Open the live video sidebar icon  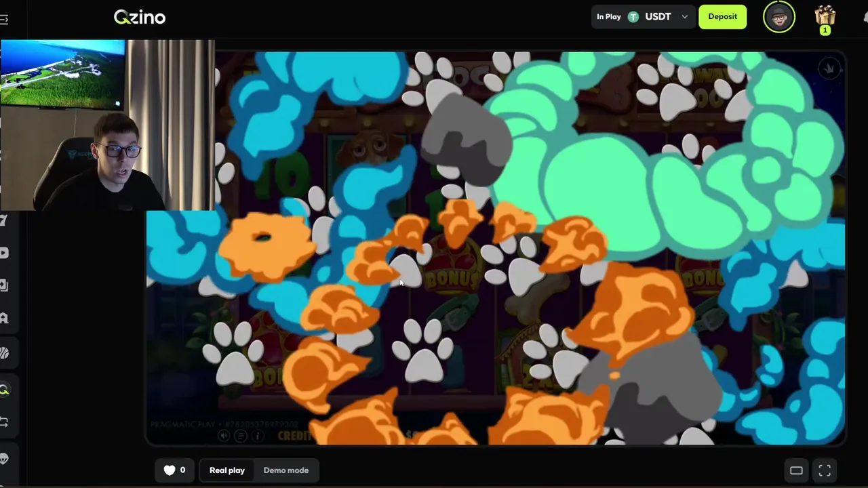tap(3, 253)
